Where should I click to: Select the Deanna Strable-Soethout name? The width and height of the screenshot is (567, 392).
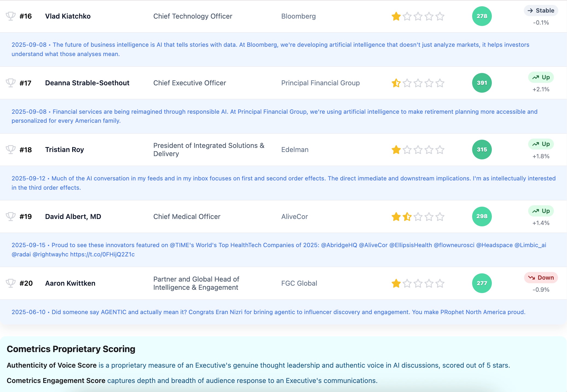point(87,83)
